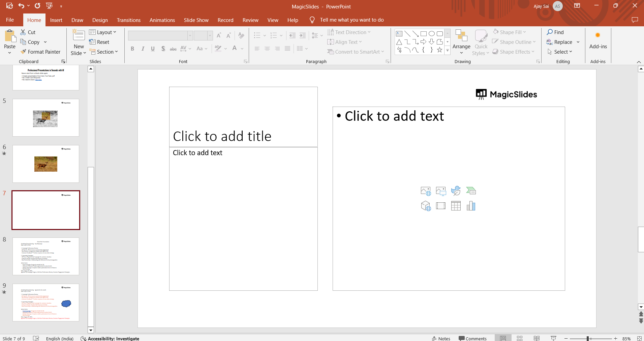Click the Insert Table icon in placeholder
This screenshot has height=341, width=644.
click(456, 206)
